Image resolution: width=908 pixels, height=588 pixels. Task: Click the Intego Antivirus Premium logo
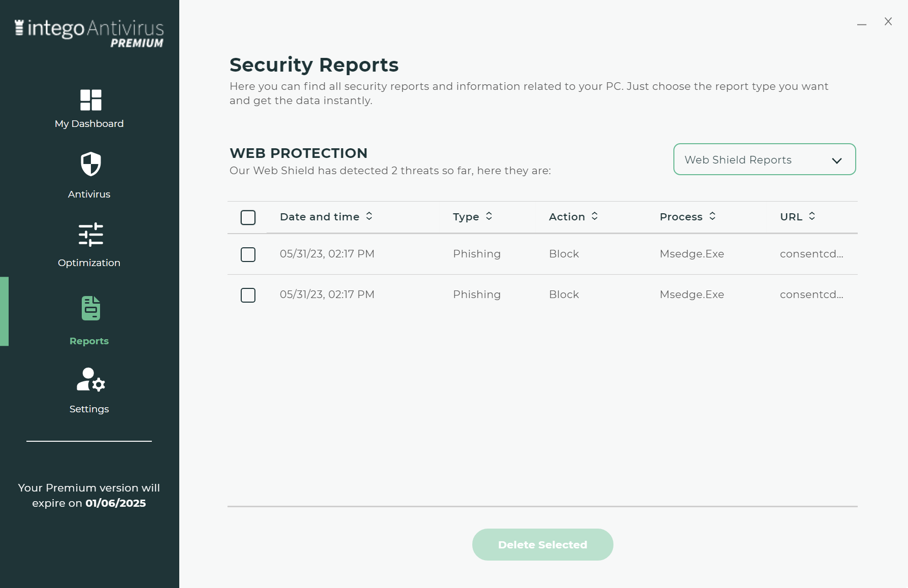[89, 34]
